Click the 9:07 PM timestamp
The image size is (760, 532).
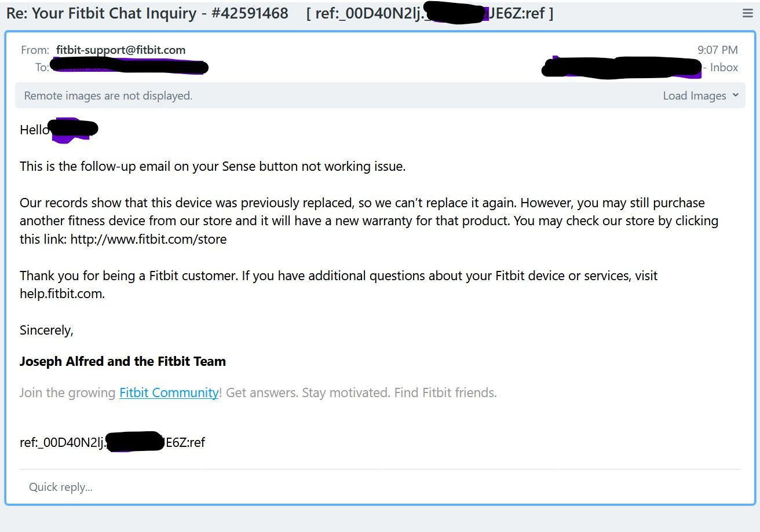pyautogui.click(x=717, y=50)
